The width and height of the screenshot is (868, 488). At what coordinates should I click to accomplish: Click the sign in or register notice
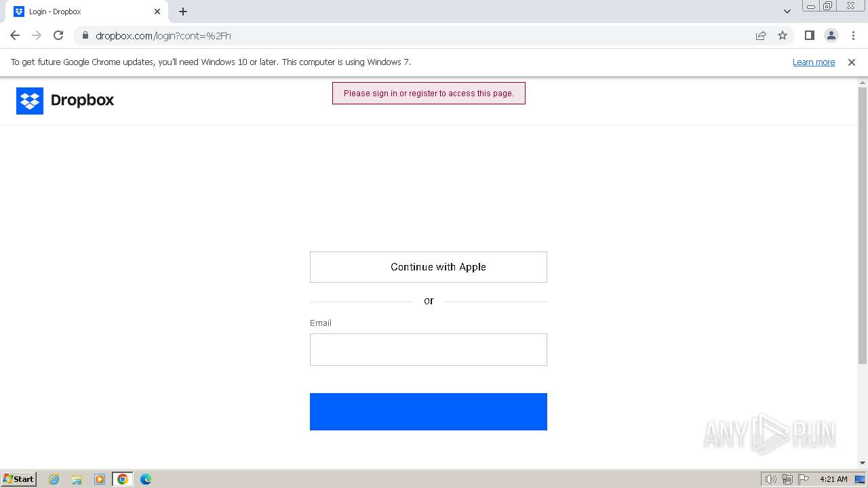(429, 93)
